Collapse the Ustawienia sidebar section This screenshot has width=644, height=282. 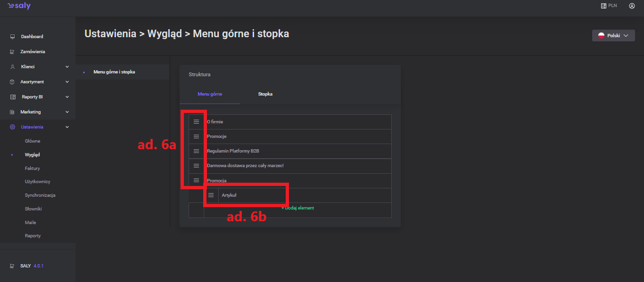pyautogui.click(x=67, y=127)
